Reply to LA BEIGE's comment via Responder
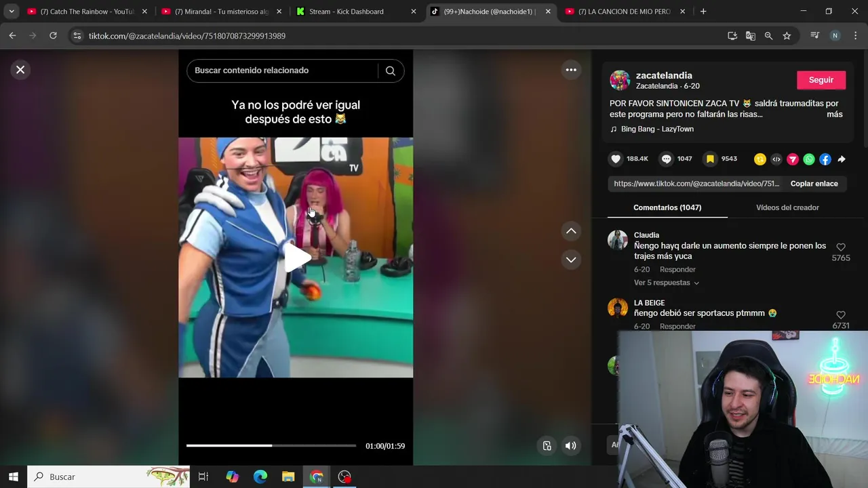 tap(677, 326)
